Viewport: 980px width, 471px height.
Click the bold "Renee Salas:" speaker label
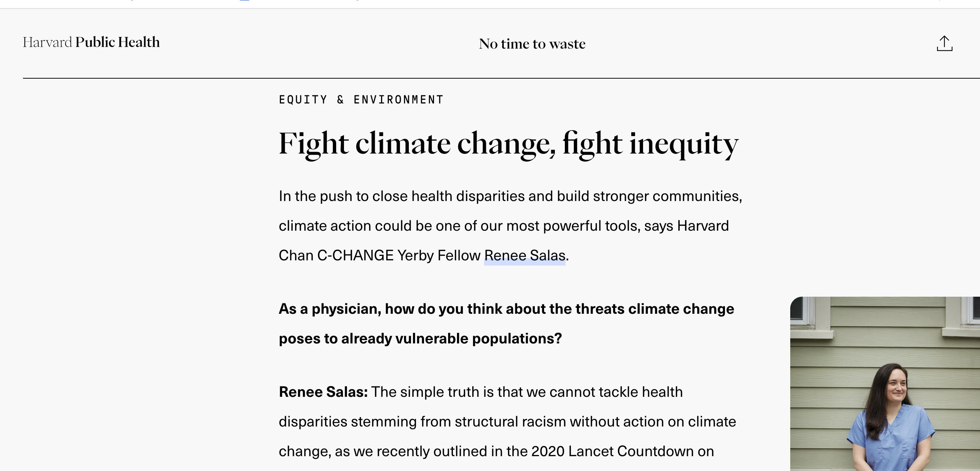[323, 392]
